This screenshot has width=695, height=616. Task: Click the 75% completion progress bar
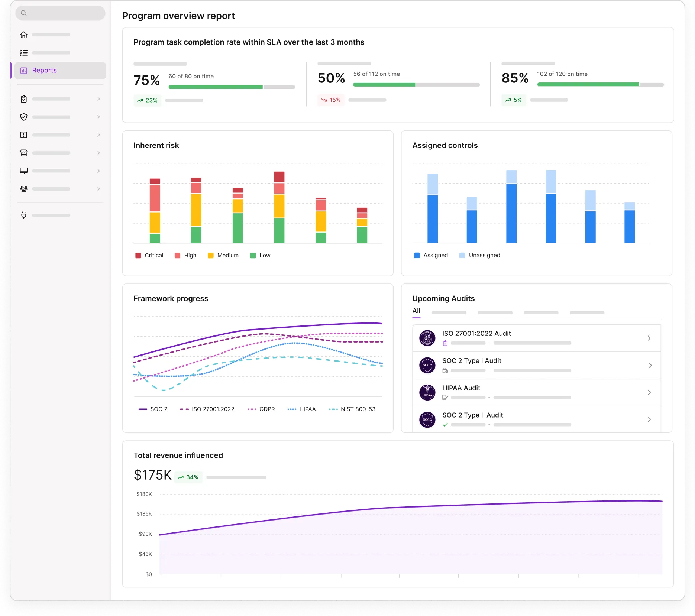point(232,87)
